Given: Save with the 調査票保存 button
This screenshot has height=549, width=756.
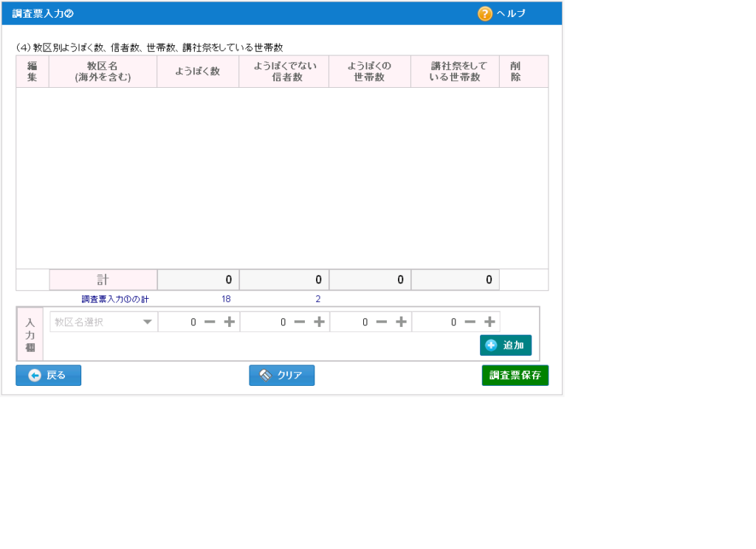Looking at the screenshot, I should [515, 376].
